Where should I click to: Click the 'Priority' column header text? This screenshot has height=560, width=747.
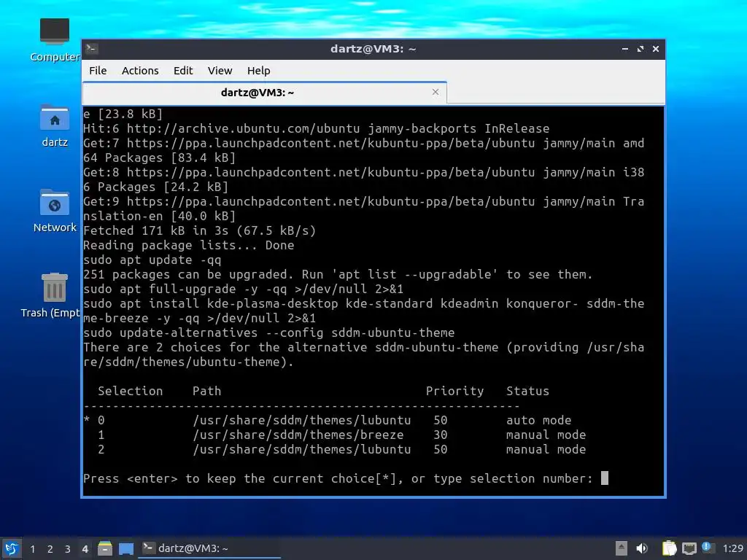click(454, 391)
